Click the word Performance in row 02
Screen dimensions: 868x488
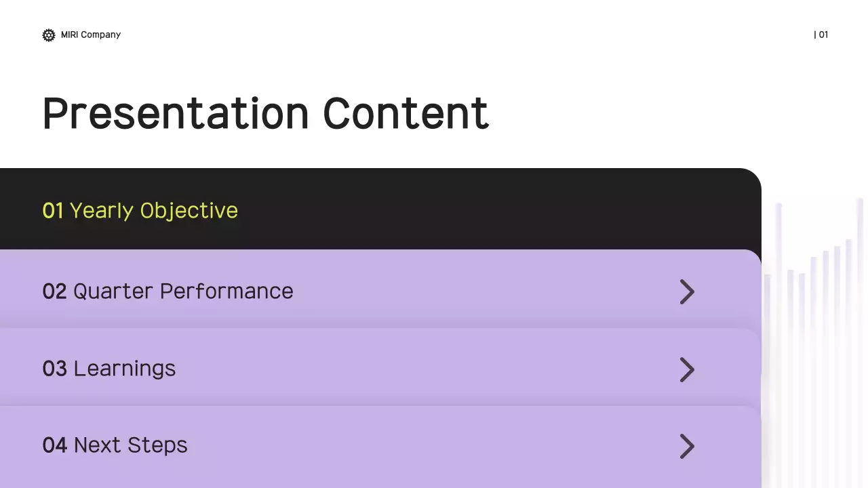coord(226,291)
